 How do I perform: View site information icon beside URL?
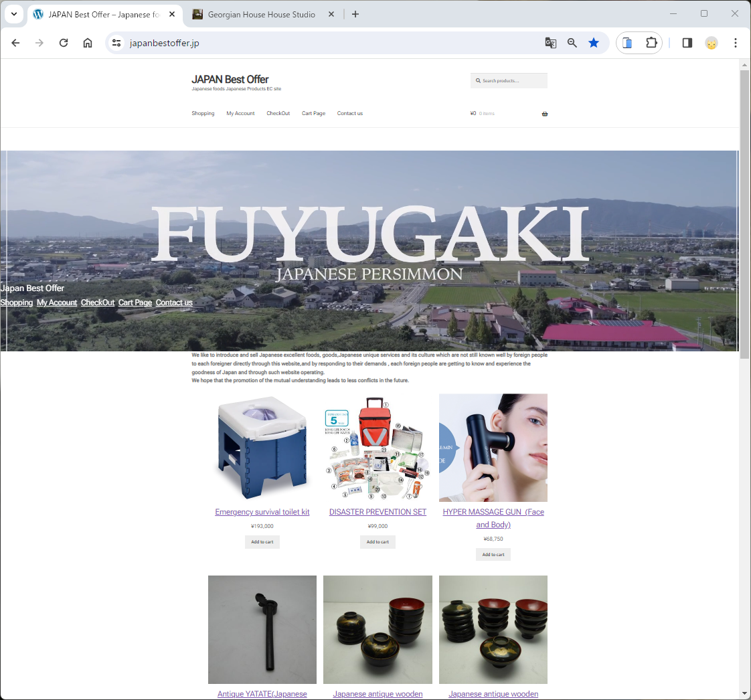click(x=116, y=43)
